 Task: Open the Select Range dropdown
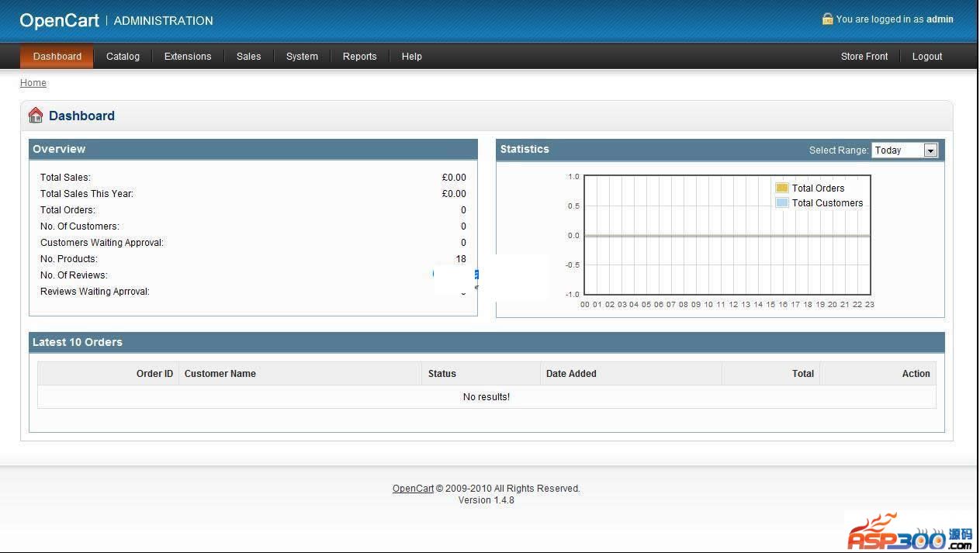904,150
